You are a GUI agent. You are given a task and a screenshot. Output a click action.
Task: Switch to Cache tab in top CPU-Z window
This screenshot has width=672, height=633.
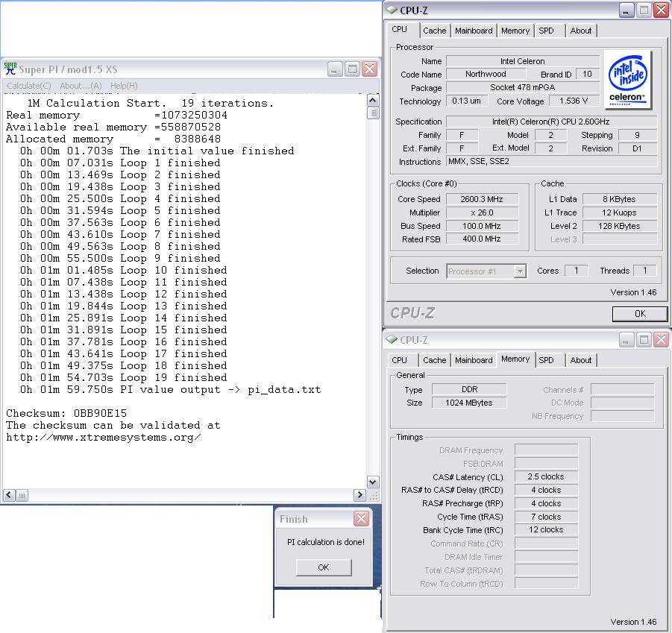[435, 31]
